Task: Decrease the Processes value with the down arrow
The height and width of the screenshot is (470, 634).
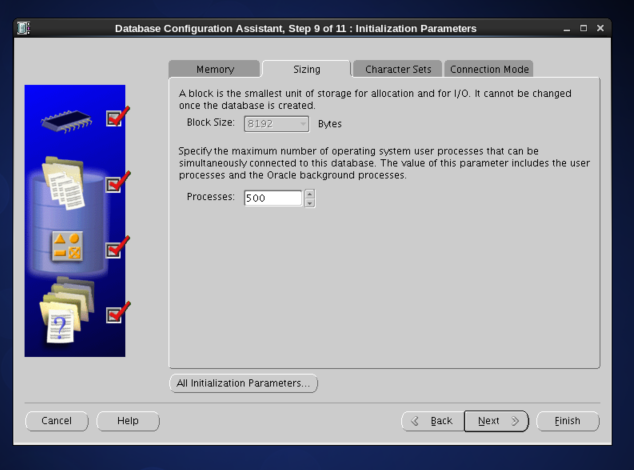Action: point(309,202)
